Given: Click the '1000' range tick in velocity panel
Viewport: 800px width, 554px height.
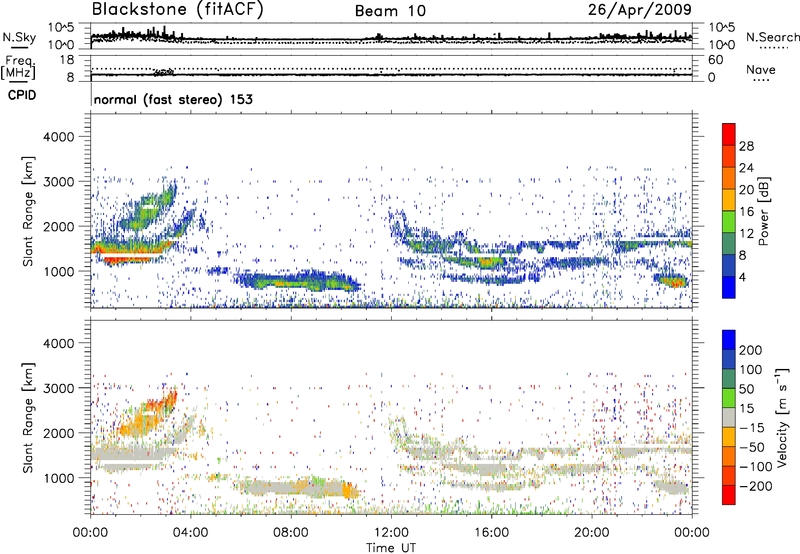Looking at the screenshot, I should coord(58,478).
